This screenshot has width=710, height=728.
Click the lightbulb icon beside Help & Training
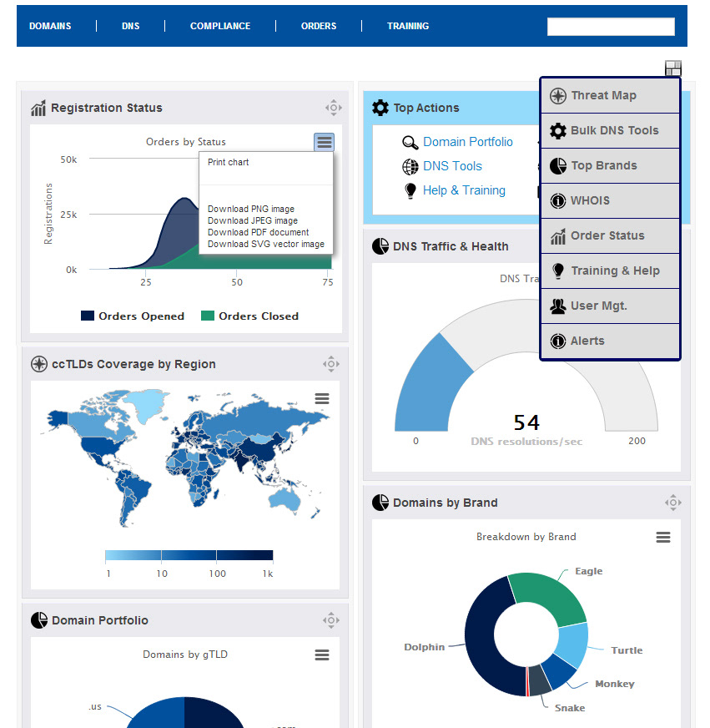click(x=410, y=191)
